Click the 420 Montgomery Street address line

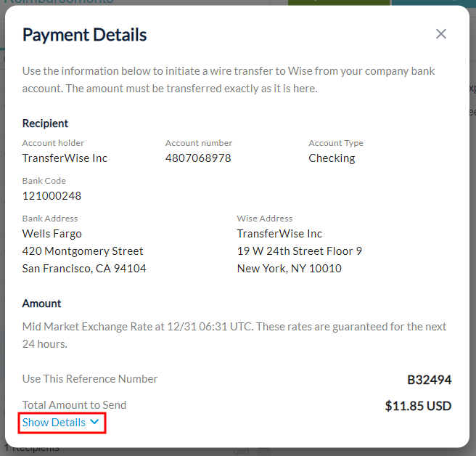(83, 251)
